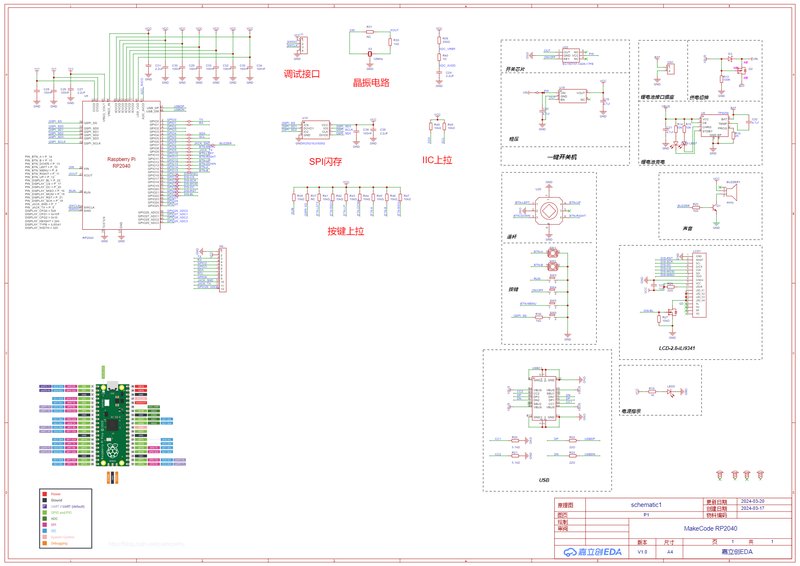Select the orange Debugging legend swatch

coord(45,544)
